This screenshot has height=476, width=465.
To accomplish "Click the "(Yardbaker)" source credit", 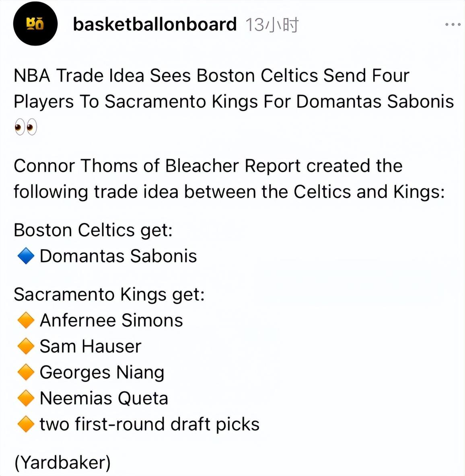I will point(62,462).
